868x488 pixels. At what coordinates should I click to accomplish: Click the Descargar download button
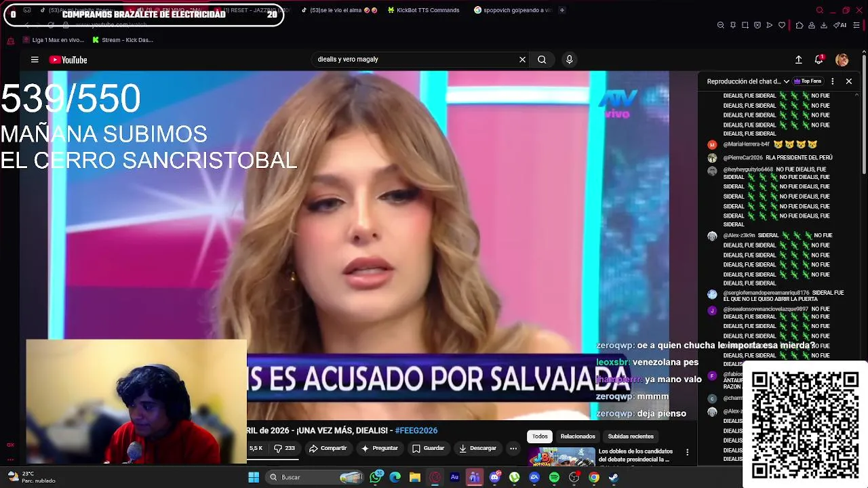point(477,448)
